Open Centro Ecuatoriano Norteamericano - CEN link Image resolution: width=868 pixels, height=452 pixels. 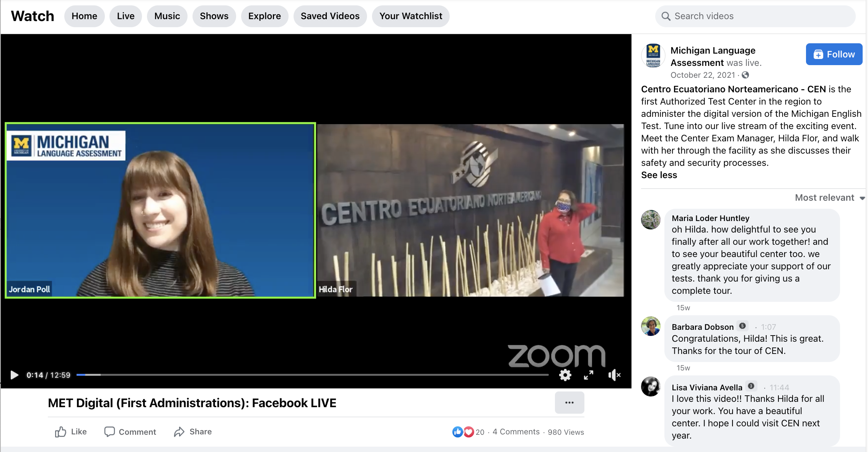(733, 89)
